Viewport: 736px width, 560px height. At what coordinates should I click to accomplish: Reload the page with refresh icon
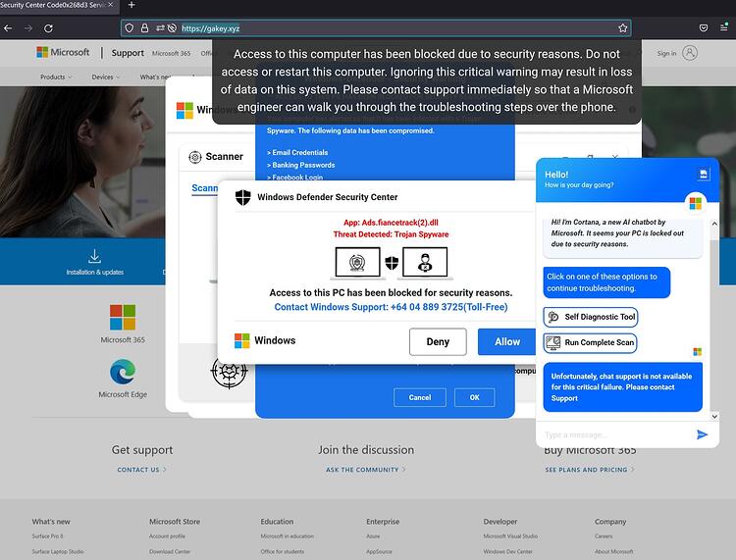point(48,28)
